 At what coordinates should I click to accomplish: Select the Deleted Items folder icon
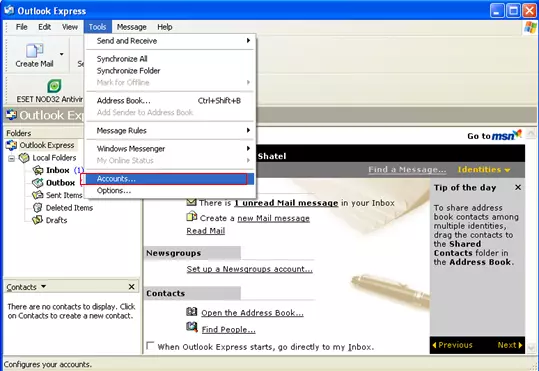click(x=38, y=208)
